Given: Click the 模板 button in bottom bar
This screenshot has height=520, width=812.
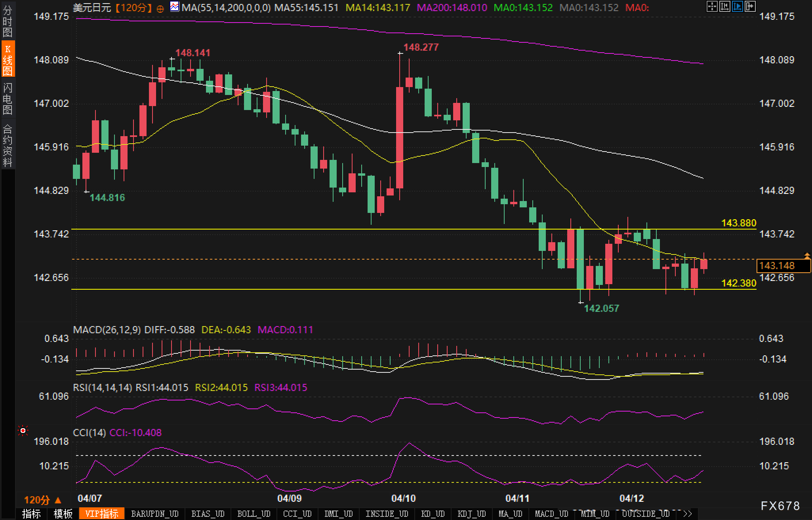Looking at the screenshot, I should [x=63, y=514].
